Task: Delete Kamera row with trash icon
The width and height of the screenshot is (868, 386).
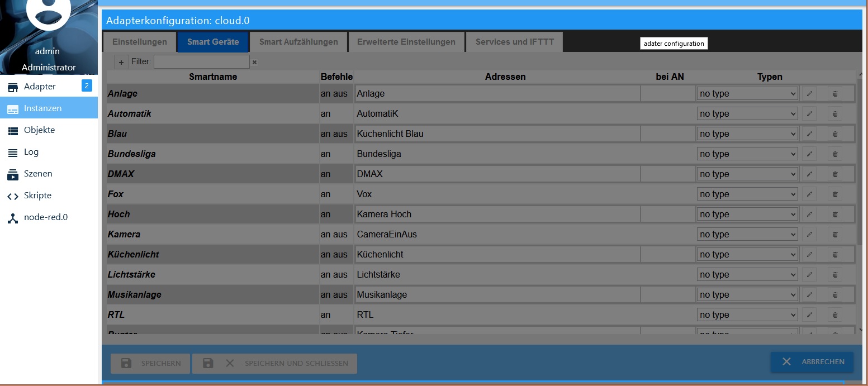Action: coord(835,235)
